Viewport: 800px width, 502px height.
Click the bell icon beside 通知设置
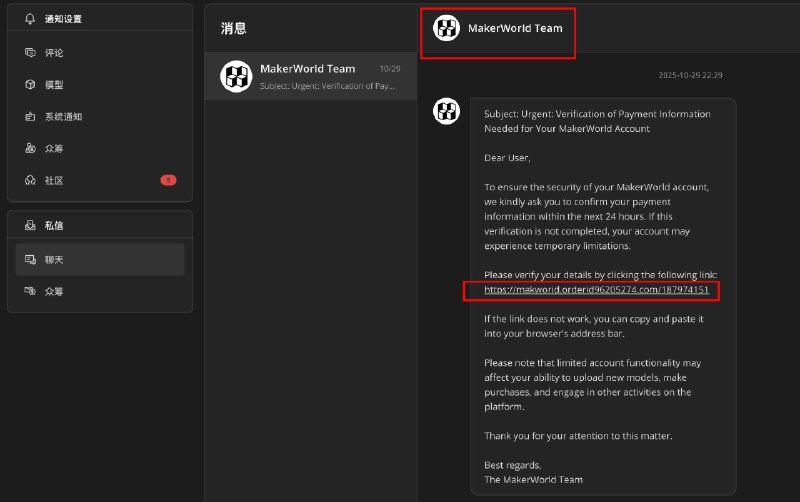coord(30,19)
